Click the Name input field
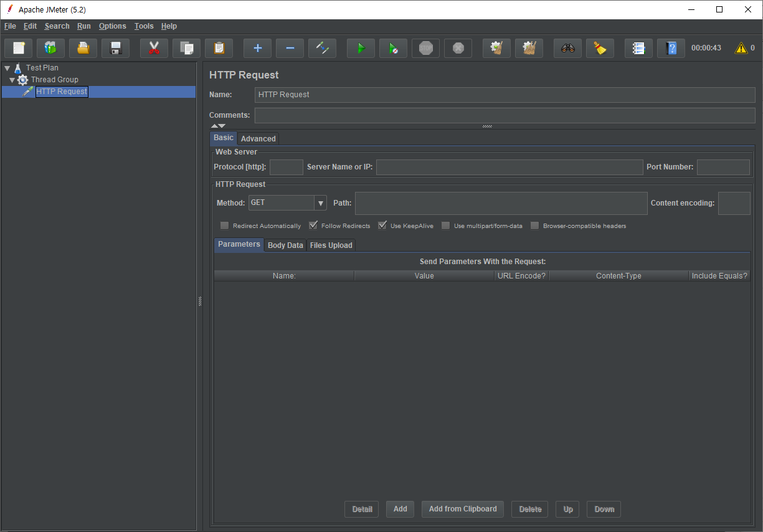Image resolution: width=763 pixels, height=532 pixels. [x=505, y=95]
